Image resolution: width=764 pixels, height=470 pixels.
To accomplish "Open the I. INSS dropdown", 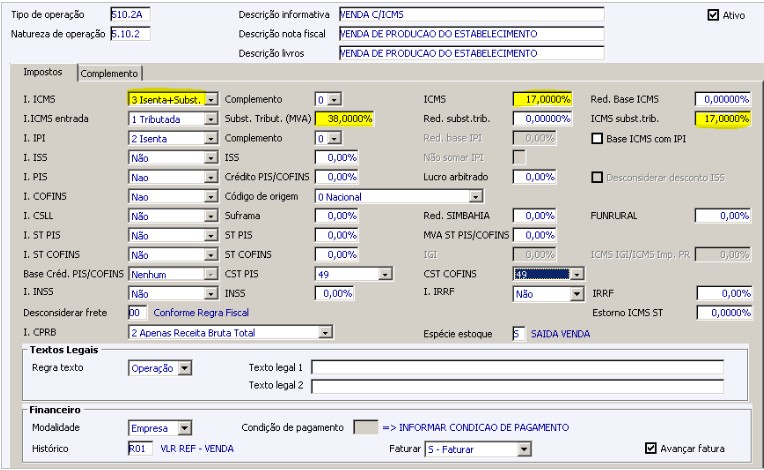I will click(211, 294).
